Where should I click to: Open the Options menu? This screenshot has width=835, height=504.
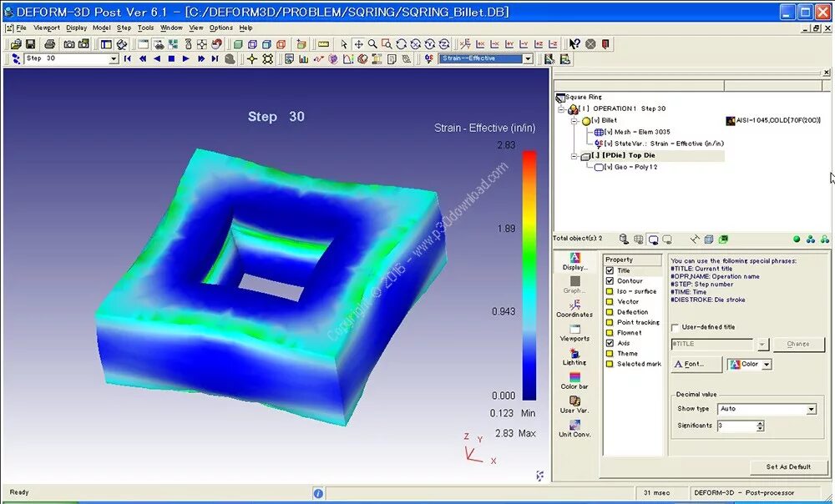(x=221, y=27)
